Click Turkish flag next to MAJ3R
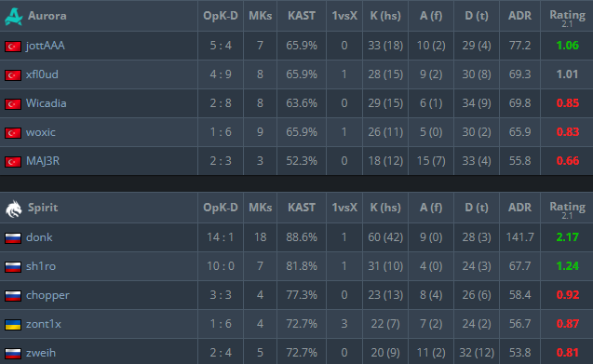Screen dimensions: 593x364 pos(13,162)
